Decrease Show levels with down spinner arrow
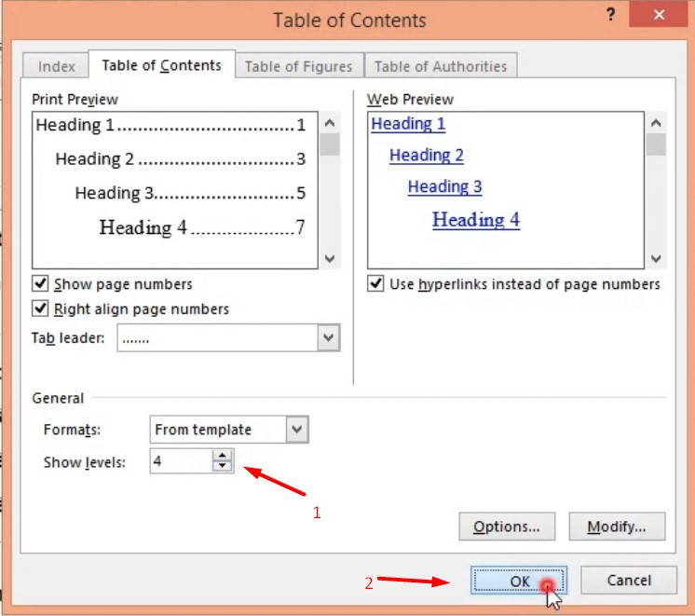695x616 pixels. coord(222,466)
